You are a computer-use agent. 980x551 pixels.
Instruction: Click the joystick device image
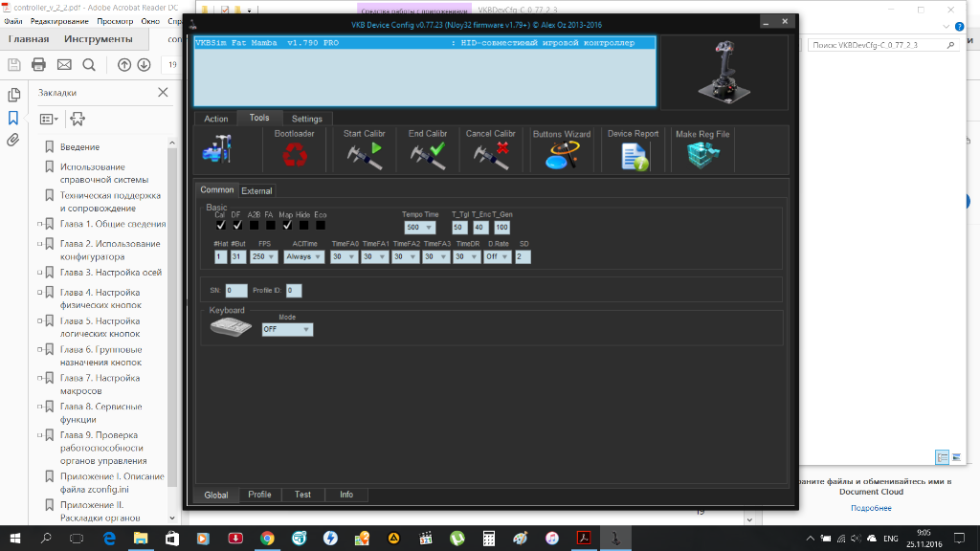(x=724, y=73)
